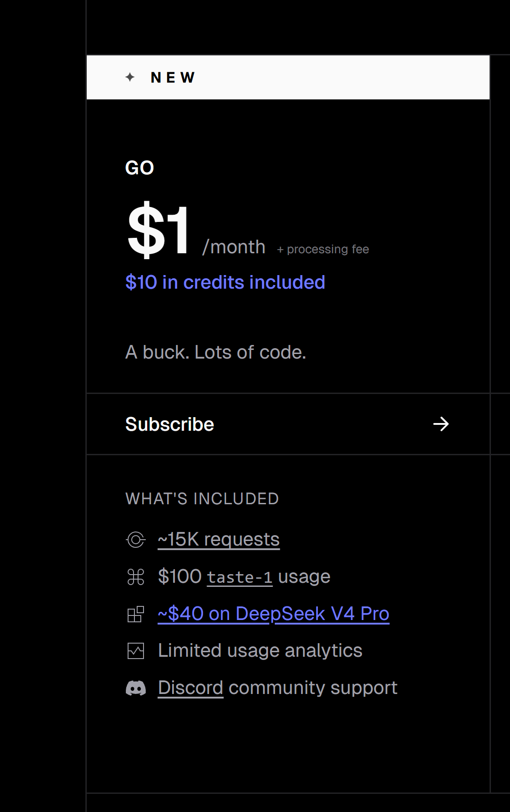Open the taste-1 underlined link
The width and height of the screenshot is (510, 812).
tap(239, 577)
